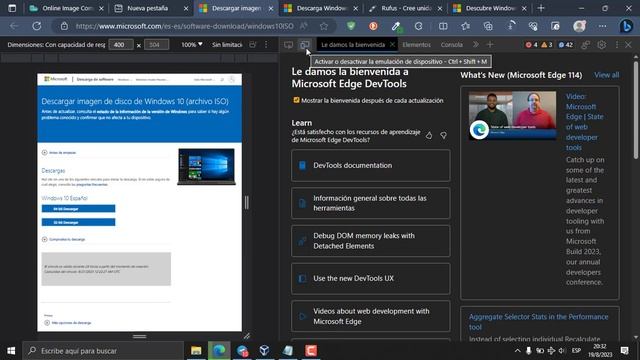The image size is (640, 360).
Task: View site information lock icon
Action: 64,26
